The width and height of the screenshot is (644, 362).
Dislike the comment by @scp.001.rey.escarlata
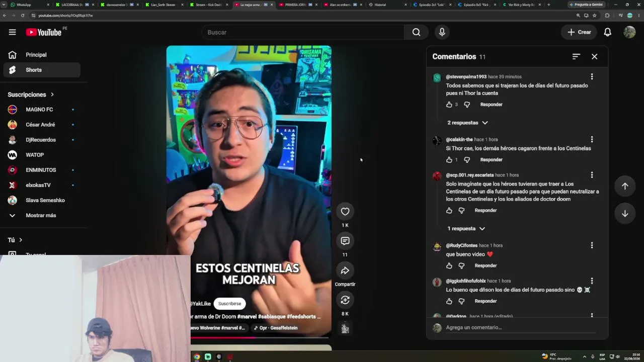461,211
